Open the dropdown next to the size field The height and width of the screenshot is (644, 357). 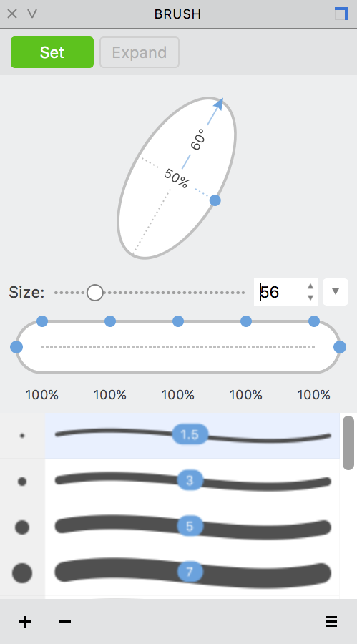[336, 292]
